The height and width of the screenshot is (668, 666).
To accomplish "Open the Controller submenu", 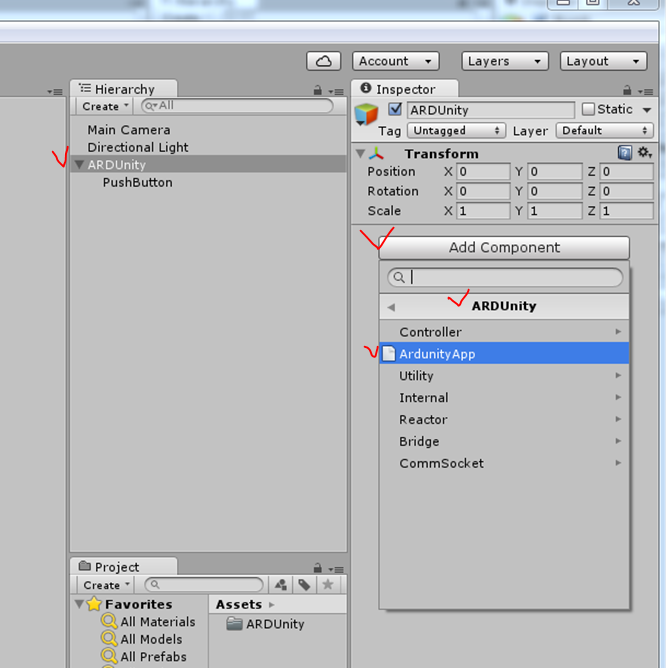I will coord(504,332).
